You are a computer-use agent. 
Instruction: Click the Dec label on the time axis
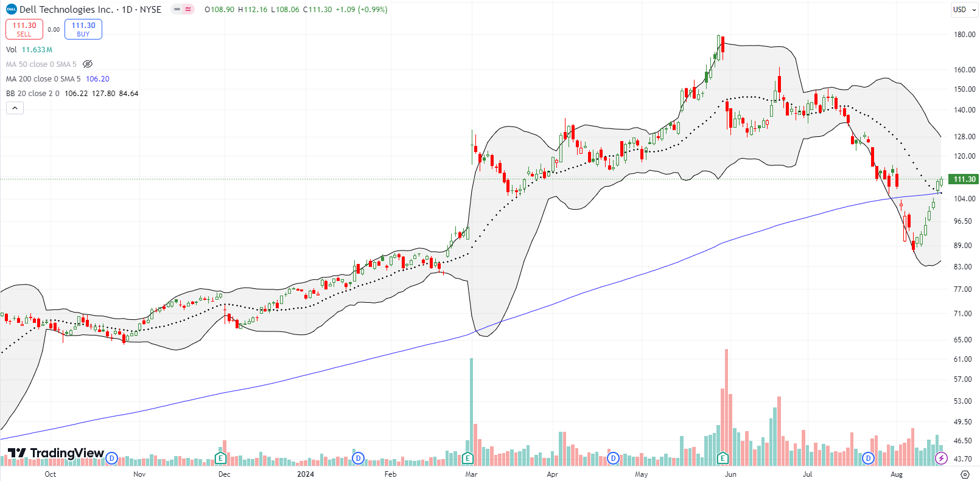pyautogui.click(x=225, y=474)
